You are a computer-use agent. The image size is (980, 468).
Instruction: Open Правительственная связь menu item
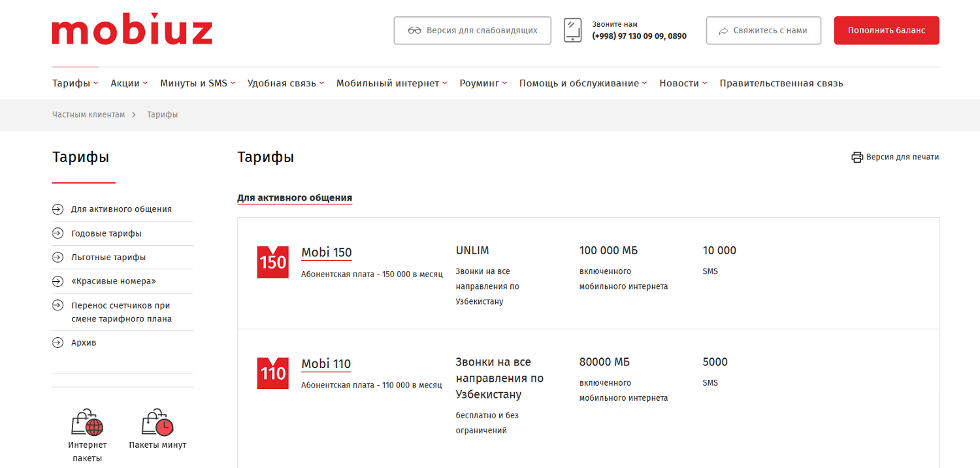(x=781, y=83)
